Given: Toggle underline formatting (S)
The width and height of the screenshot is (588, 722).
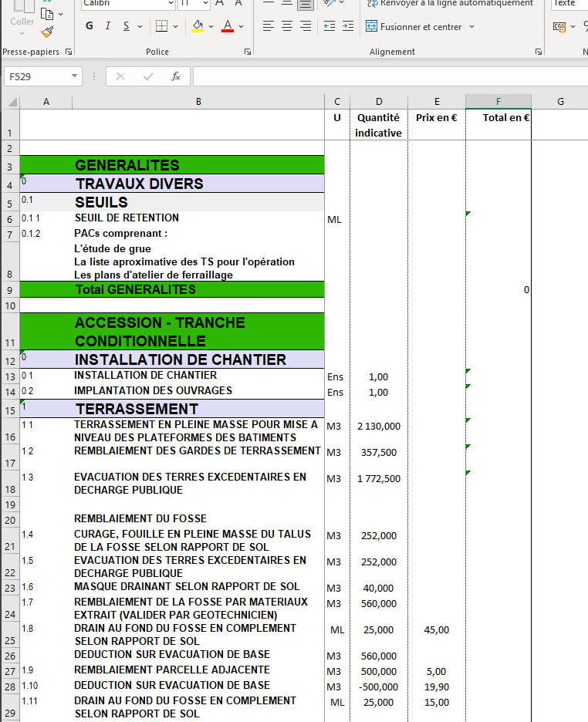Looking at the screenshot, I should coord(126,25).
